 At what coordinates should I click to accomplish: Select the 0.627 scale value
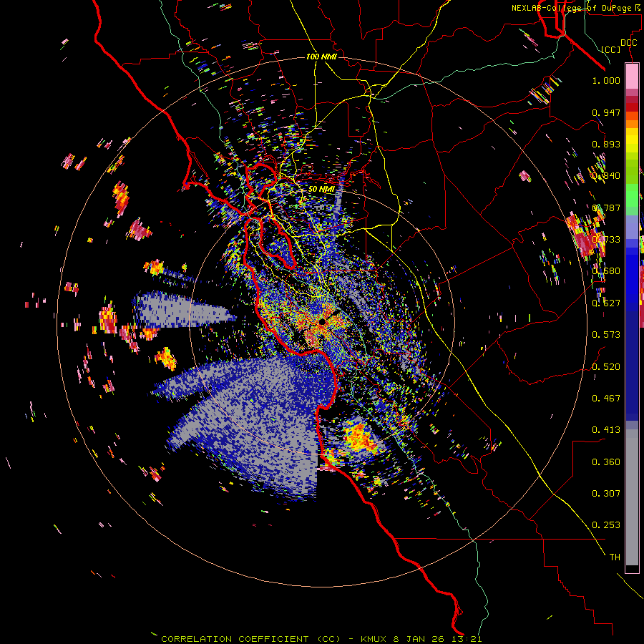[x=606, y=303]
